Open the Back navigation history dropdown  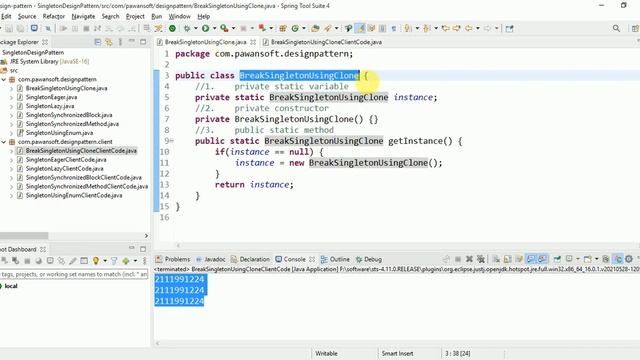click(478, 28)
